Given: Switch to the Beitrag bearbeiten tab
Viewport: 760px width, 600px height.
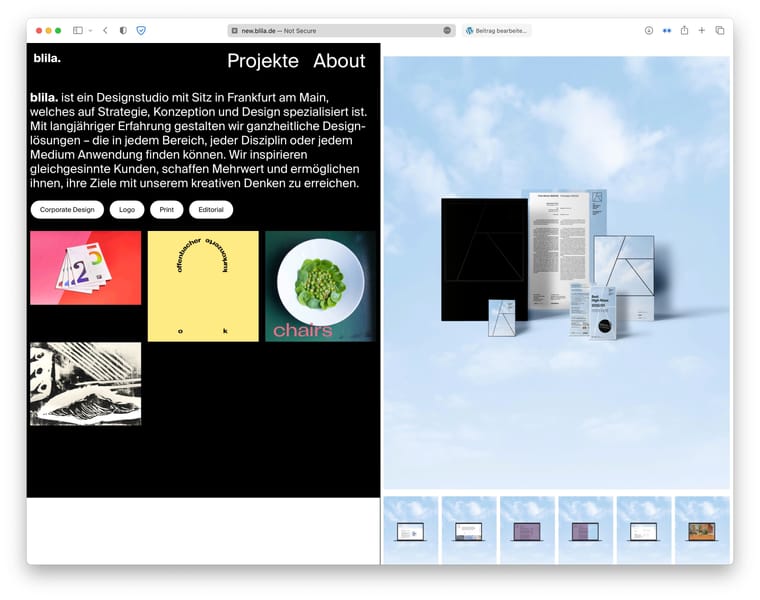Looking at the screenshot, I should pyautogui.click(x=496, y=31).
